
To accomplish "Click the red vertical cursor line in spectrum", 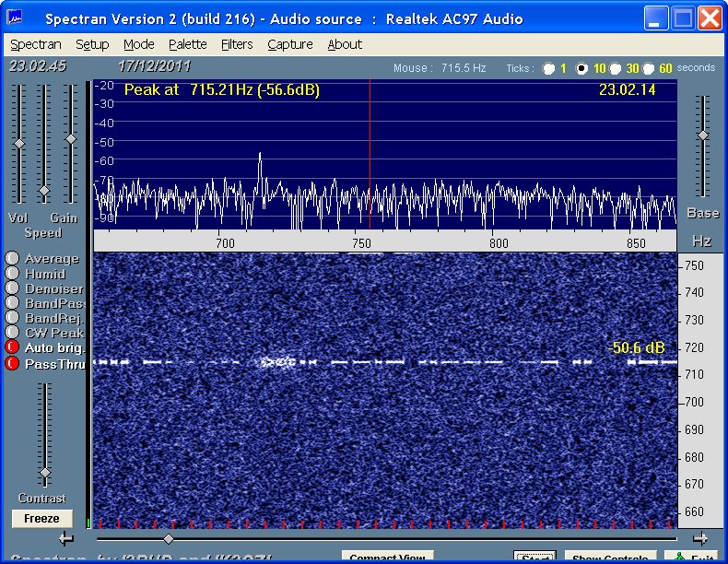I will pos(370,155).
